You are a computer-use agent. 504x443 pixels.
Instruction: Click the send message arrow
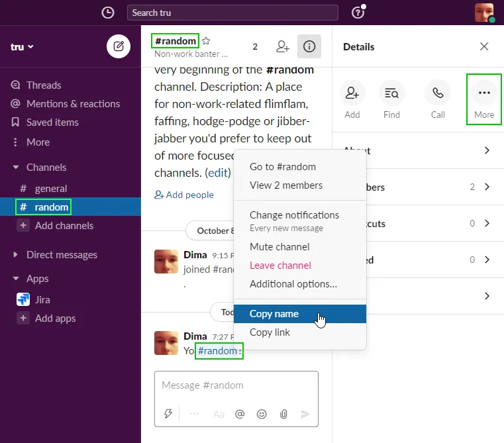pos(305,414)
